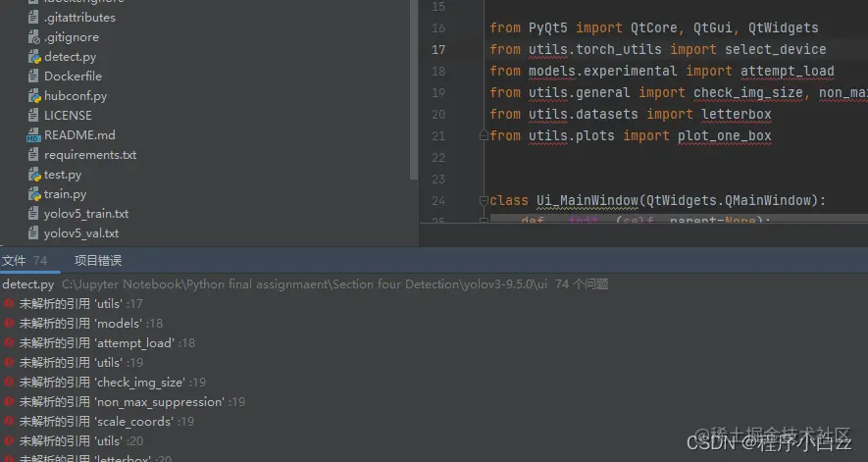Go to unresolved reference 'models' :18
Screen dimensions: 868x462
tap(91, 323)
